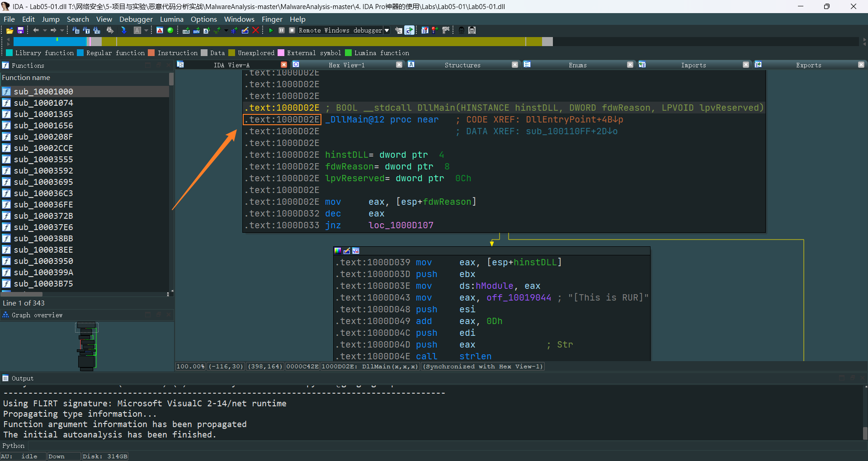Screen dimensions: 868x461
Task: Stop the debugger process
Action: pyautogui.click(x=292, y=30)
